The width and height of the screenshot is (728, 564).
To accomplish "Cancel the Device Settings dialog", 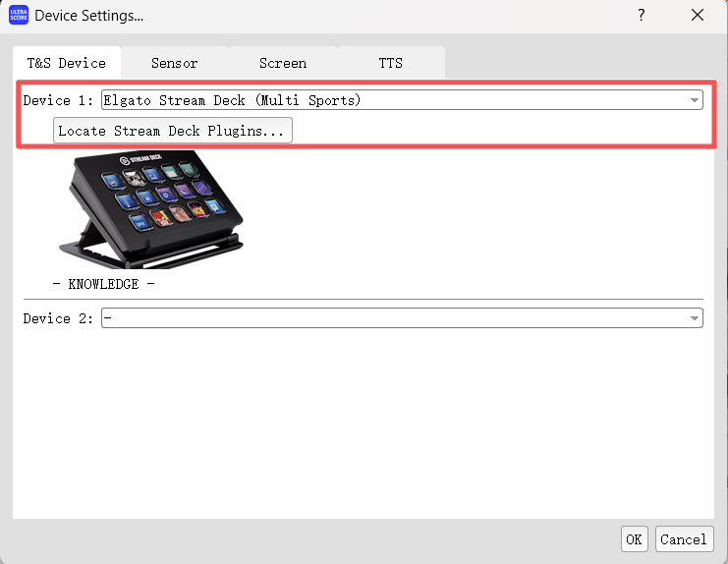I will click(683, 538).
